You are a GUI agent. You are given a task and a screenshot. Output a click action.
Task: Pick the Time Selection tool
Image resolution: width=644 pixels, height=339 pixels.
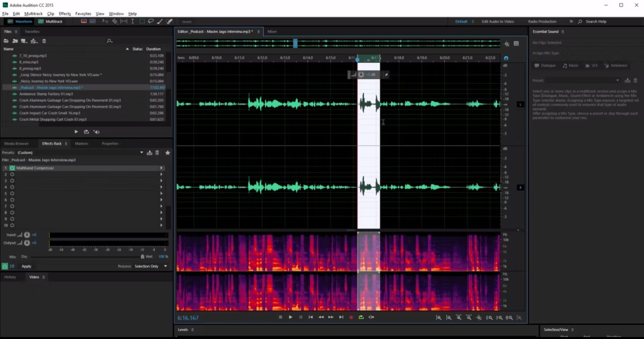tap(133, 21)
